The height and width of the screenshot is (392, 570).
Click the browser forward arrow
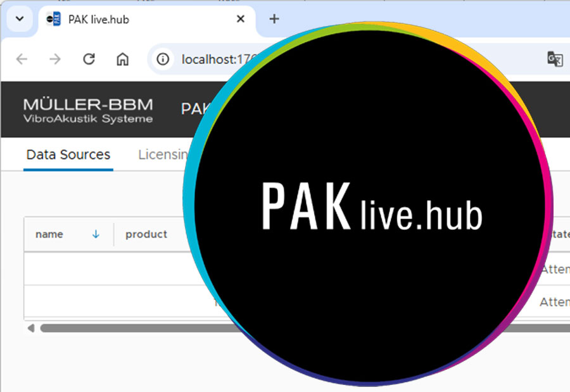[56, 60]
